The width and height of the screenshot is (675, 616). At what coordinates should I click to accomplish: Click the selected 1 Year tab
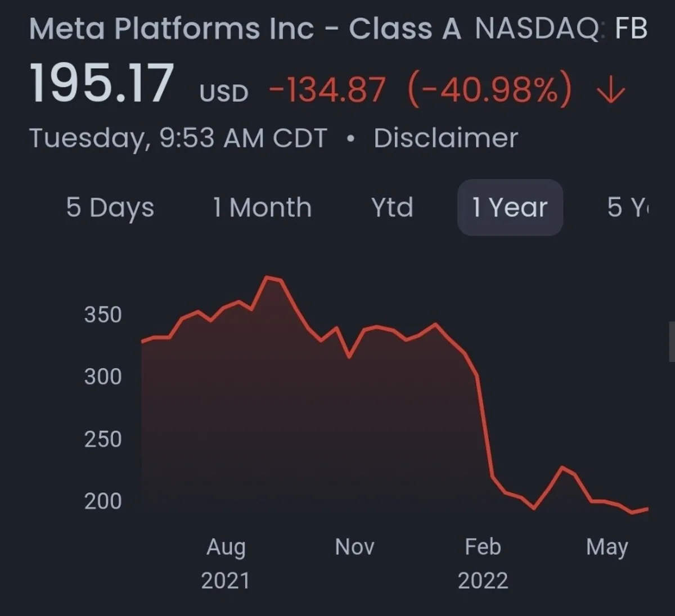pos(510,207)
